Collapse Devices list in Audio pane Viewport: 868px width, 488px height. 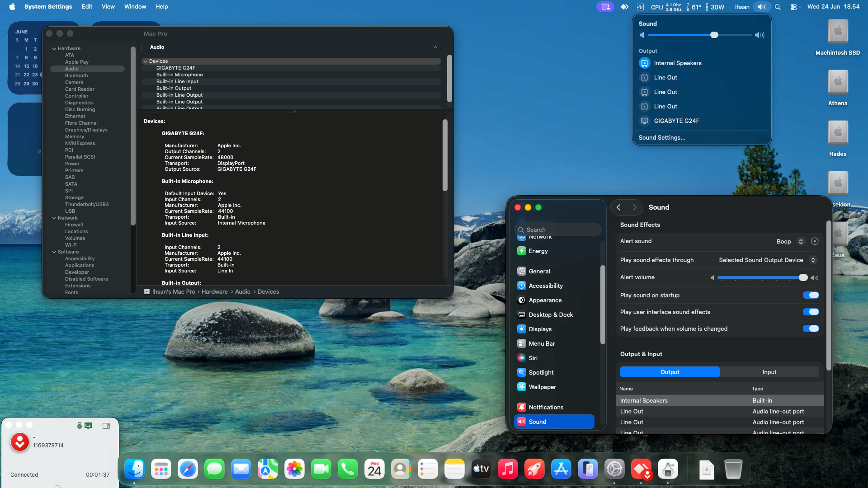tap(146, 61)
